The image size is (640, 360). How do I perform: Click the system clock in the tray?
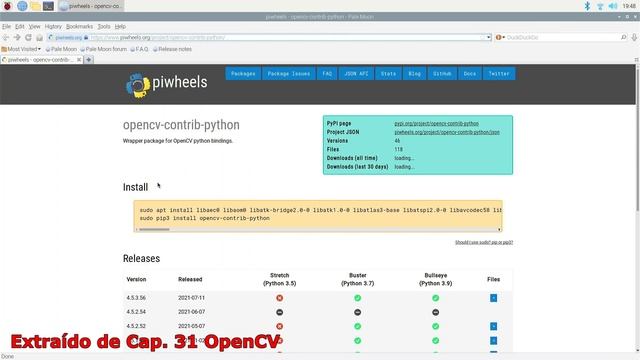click(629, 6)
